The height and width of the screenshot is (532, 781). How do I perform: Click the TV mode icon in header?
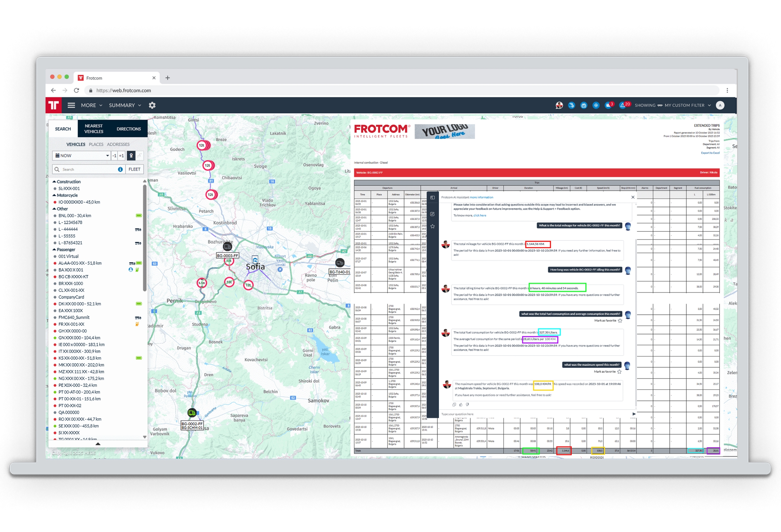[x=584, y=106]
